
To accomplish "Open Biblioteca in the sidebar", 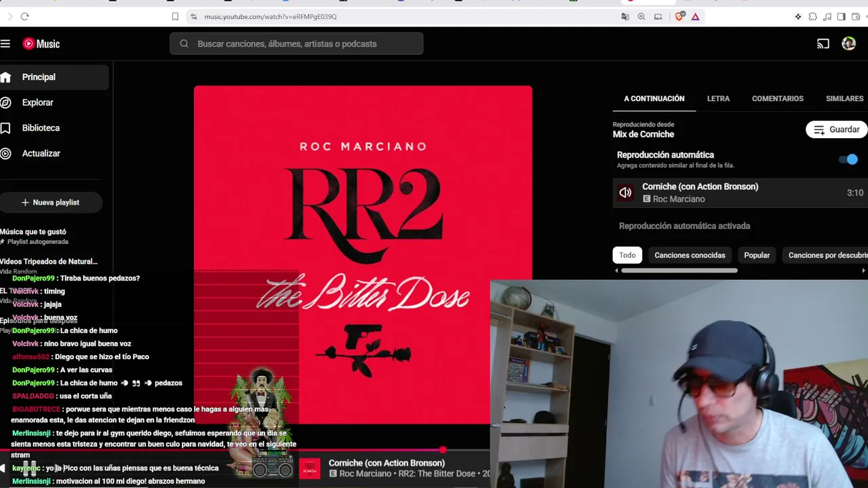I will pyautogui.click(x=54, y=128).
